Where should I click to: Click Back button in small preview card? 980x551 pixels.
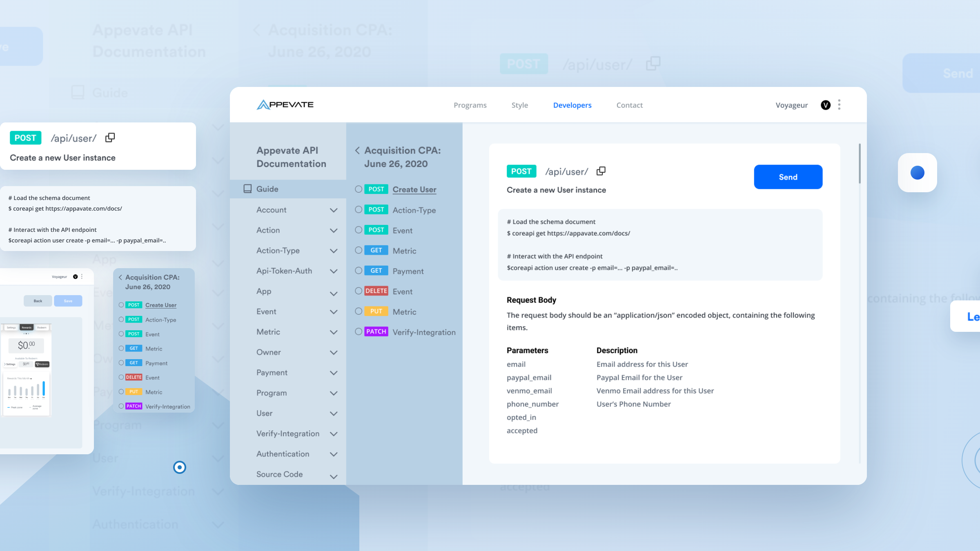[x=38, y=301]
